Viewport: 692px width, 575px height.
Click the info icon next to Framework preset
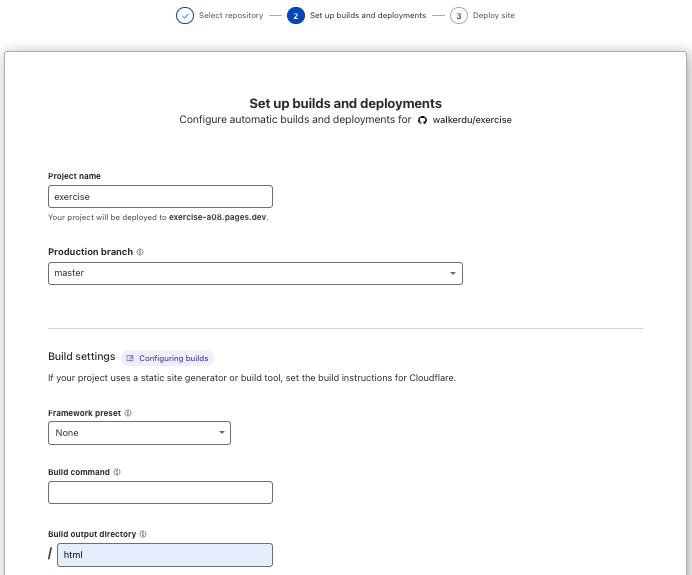(128, 412)
